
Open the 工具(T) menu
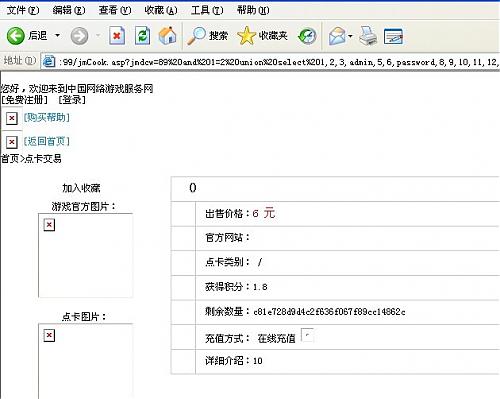[207, 10]
